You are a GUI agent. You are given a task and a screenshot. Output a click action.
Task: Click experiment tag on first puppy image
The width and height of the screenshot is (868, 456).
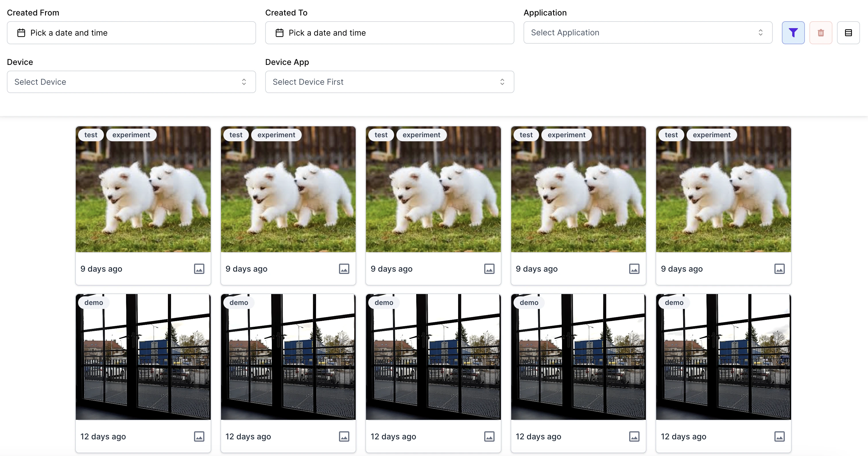(x=131, y=135)
